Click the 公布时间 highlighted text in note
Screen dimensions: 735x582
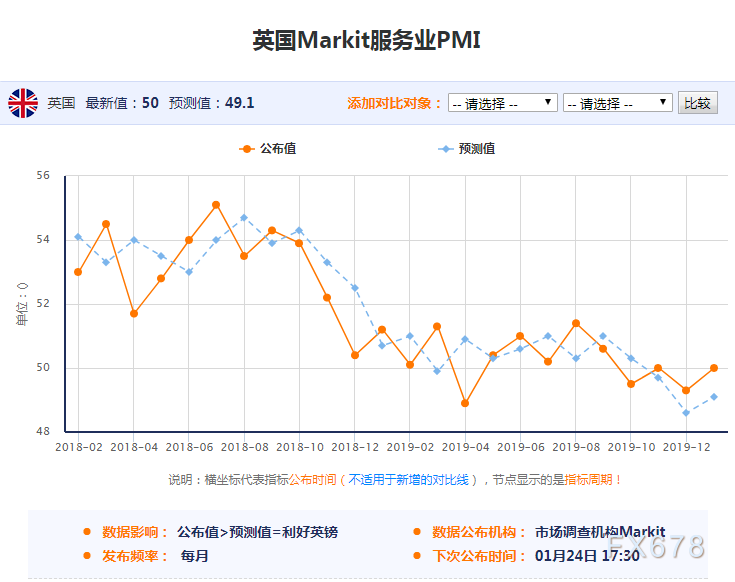[313, 480]
